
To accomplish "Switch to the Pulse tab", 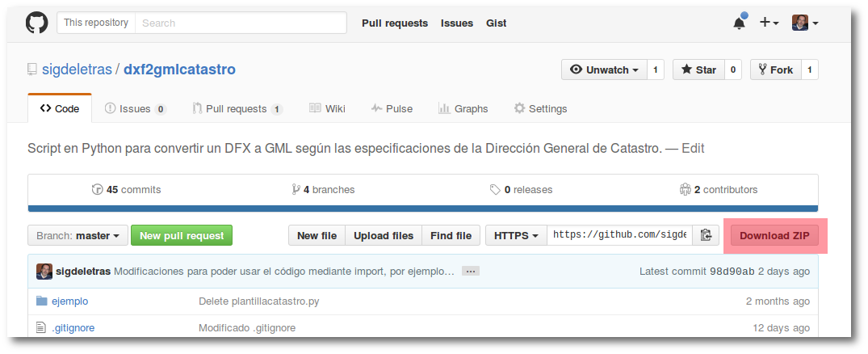I will 392,108.
